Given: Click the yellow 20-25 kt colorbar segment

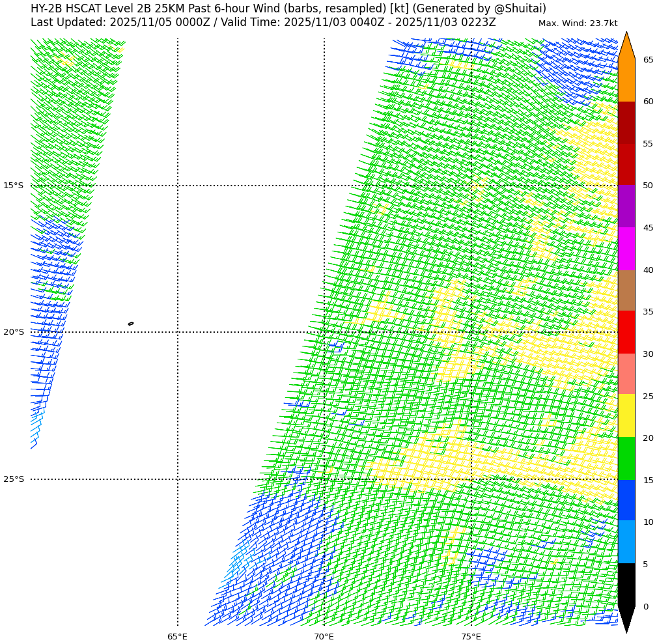Looking at the screenshot, I should [626, 415].
